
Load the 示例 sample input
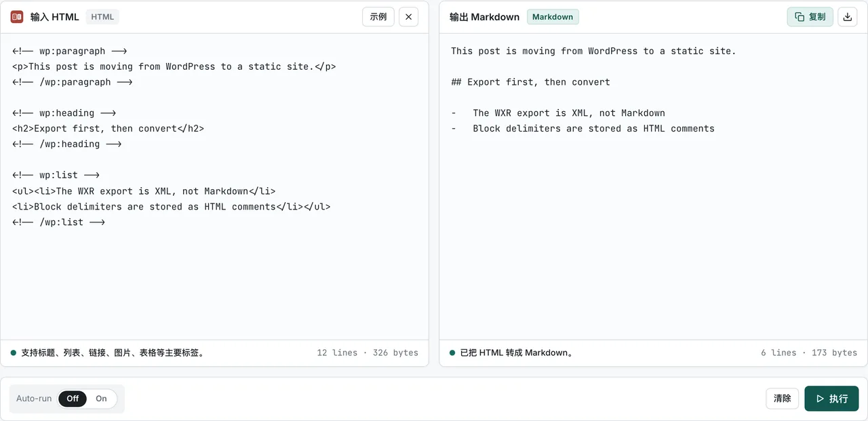coord(378,17)
